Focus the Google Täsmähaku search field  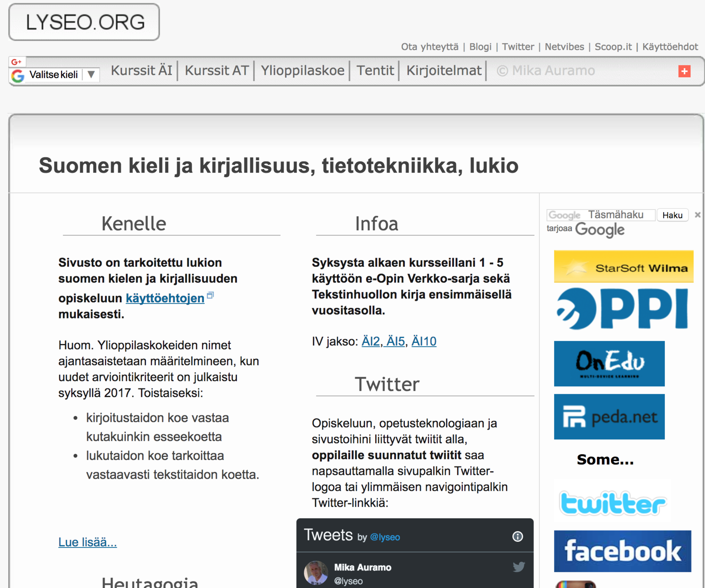tap(601, 215)
